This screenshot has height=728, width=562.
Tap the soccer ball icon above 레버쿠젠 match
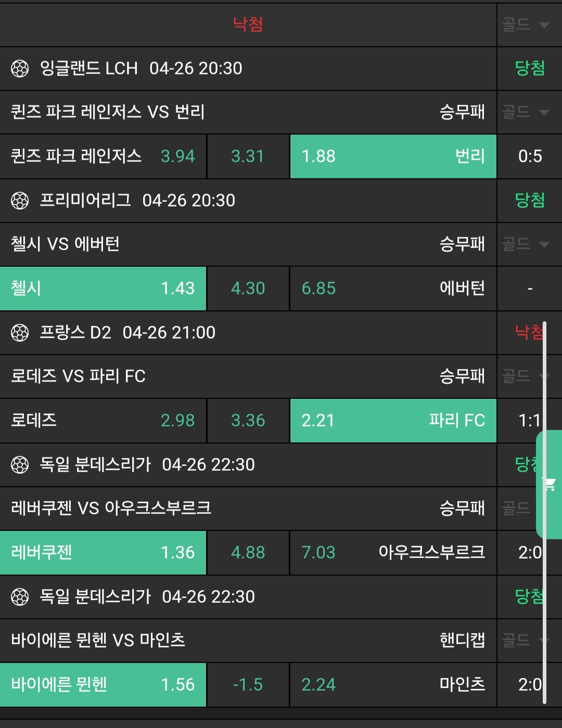20,465
